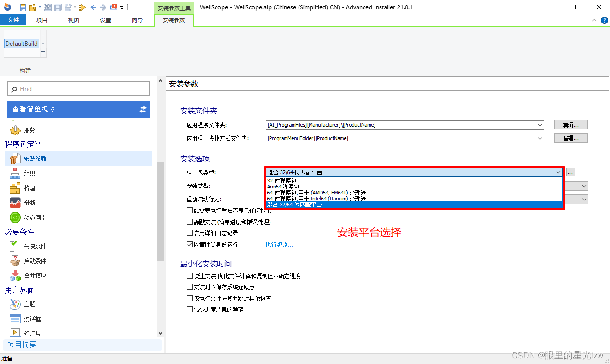
Task: Click the Find search box
Action: point(79,89)
